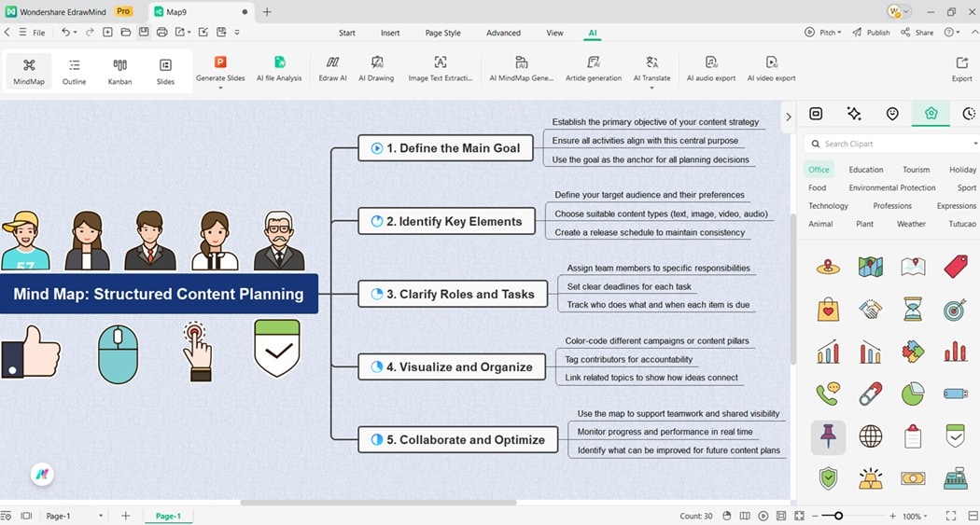Click the fit-to-page icon in status bar
Image resolution: width=980 pixels, height=525 pixels.
pyautogui.click(x=799, y=516)
